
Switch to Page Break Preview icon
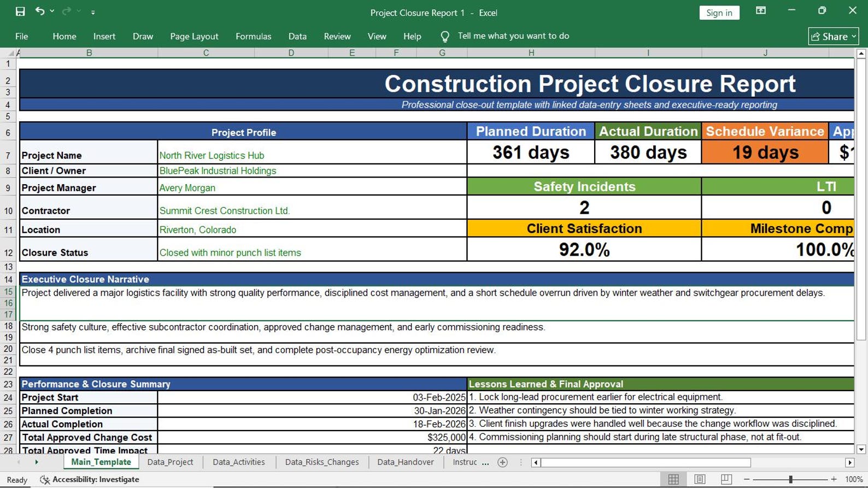[x=726, y=479]
